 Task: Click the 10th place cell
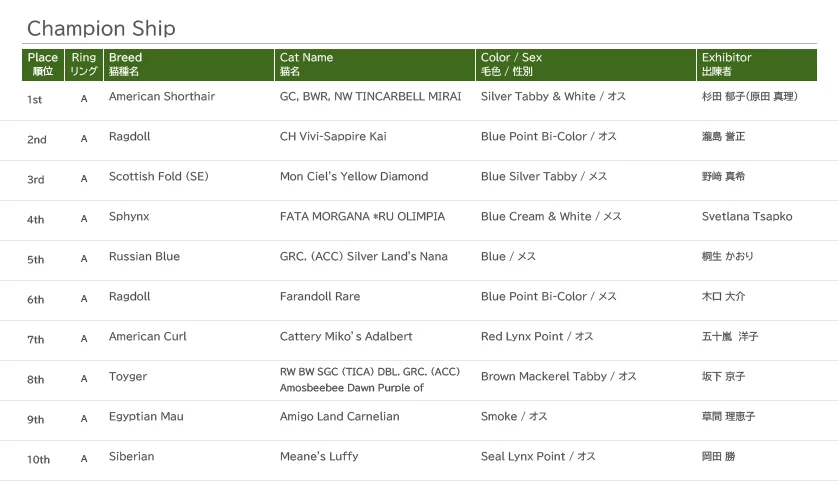[x=38, y=460]
